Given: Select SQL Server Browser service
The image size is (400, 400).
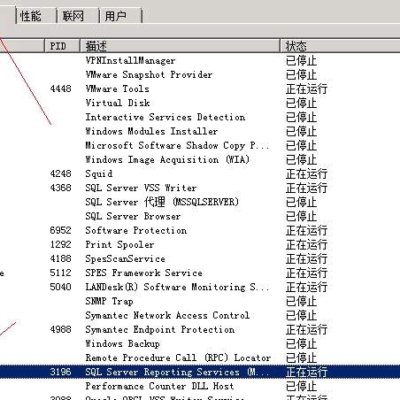Looking at the screenshot, I should [200, 216].
